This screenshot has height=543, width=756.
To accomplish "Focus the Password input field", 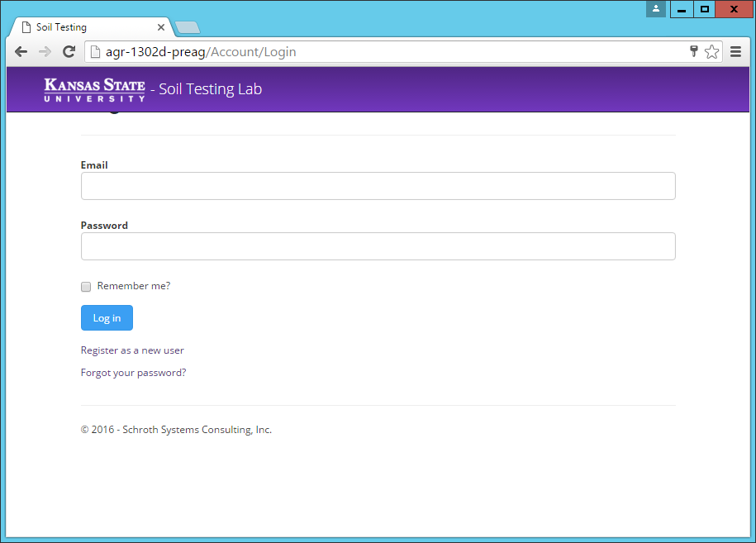I will click(378, 246).
